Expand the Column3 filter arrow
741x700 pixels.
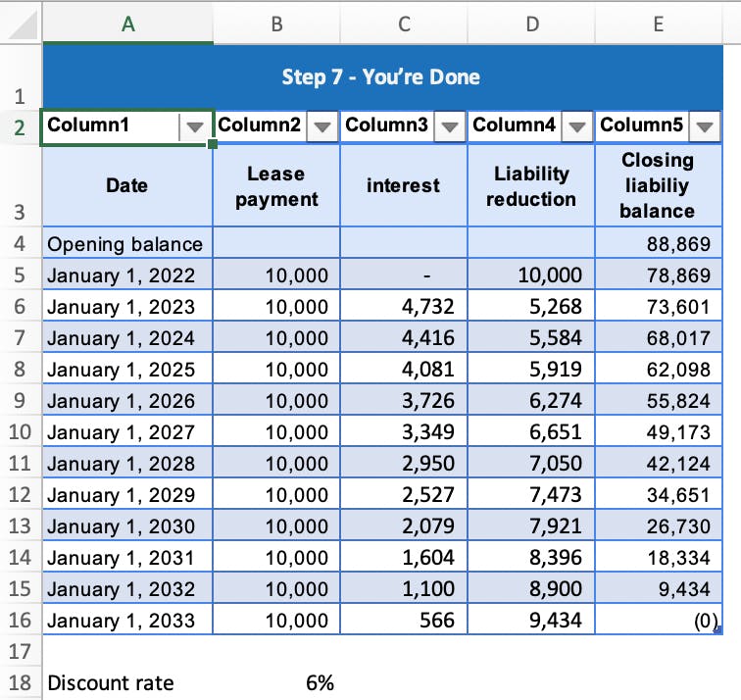450,125
